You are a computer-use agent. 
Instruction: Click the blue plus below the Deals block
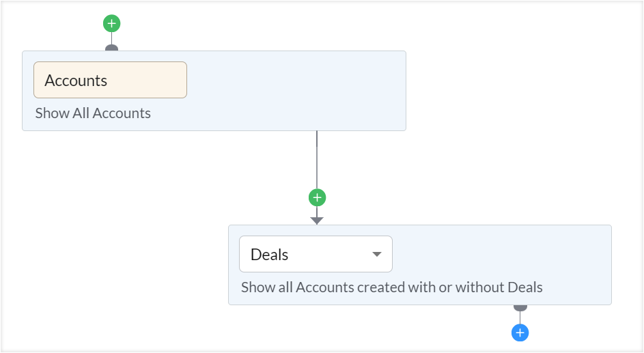point(520,333)
